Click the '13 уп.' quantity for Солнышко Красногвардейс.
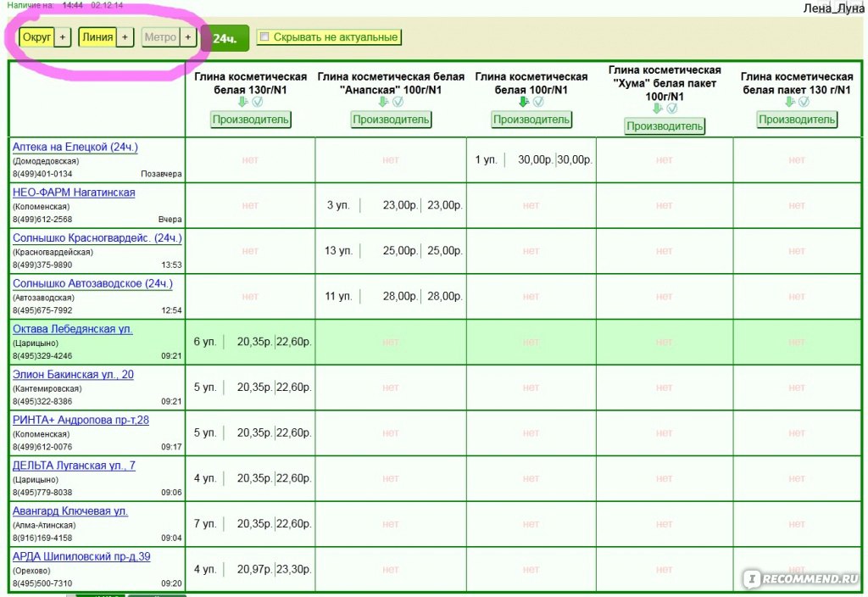This screenshot has height=597, width=868. (338, 250)
